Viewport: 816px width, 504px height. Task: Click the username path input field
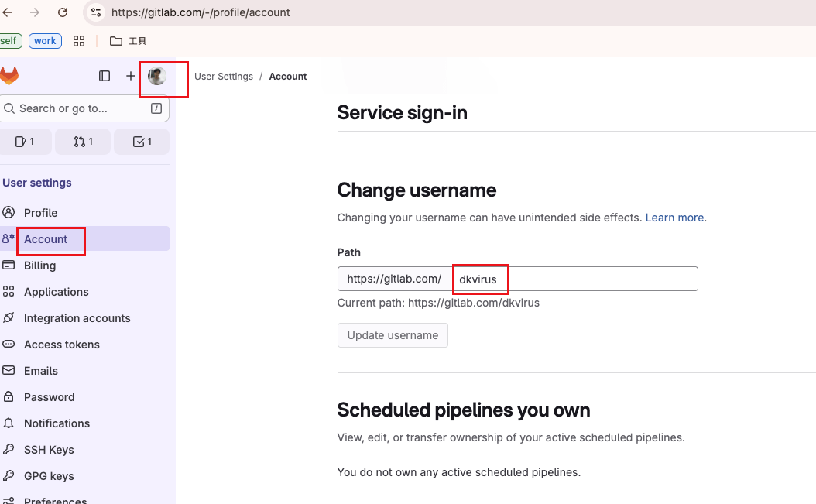pyautogui.click(x=574, y=279)
